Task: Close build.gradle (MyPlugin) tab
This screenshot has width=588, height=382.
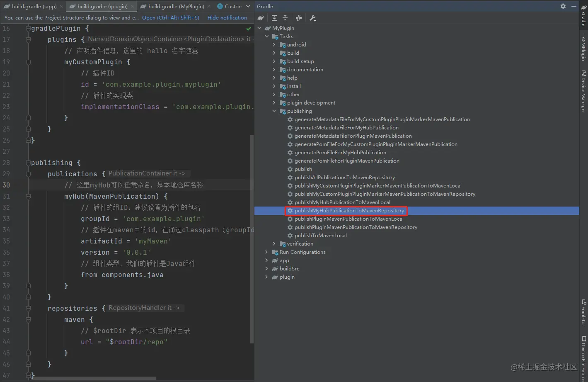Action: tap(209, 6)
